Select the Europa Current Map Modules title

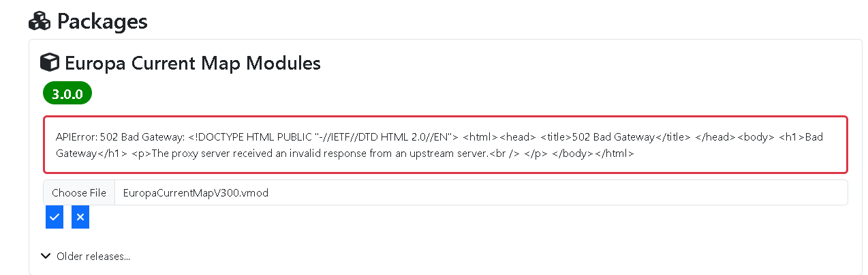click(x=192, y=63)
